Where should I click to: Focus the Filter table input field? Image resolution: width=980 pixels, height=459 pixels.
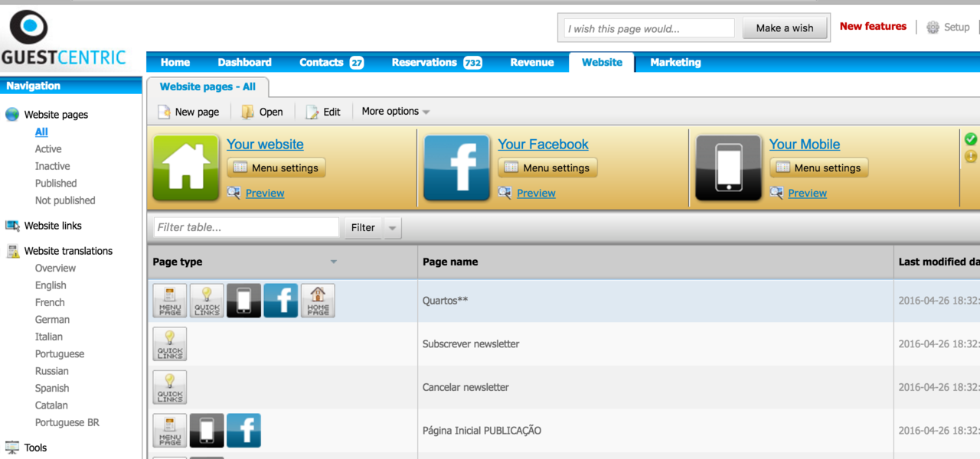(x=246, y=227)
